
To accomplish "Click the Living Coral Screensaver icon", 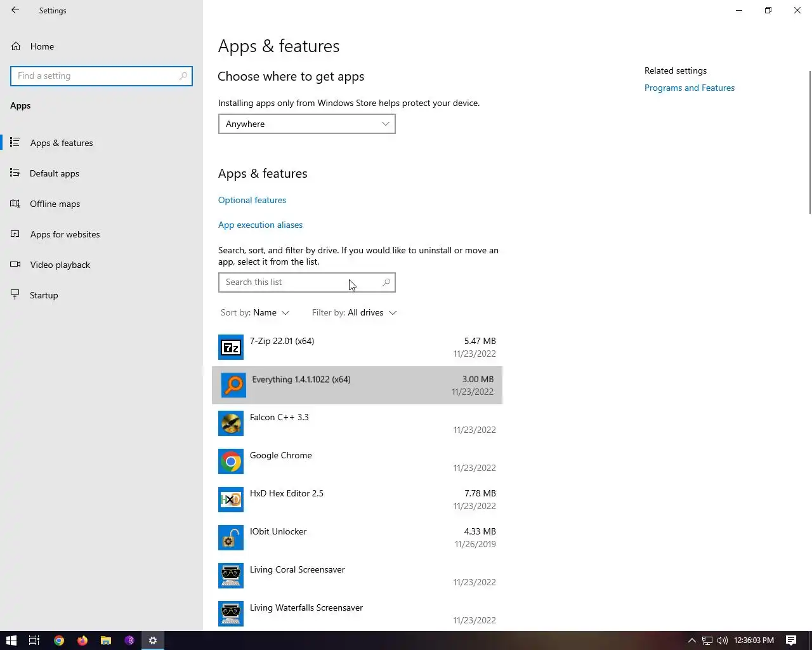I will [231, 576].
